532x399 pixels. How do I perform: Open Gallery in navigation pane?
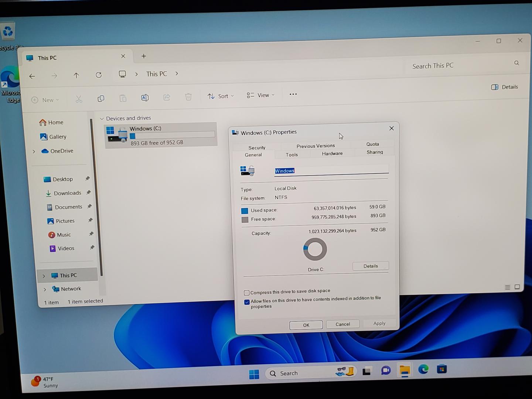[53, 137]
